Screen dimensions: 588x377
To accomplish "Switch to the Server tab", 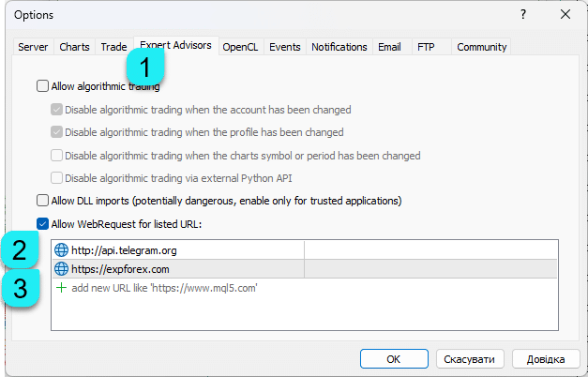I will click(x=33, y=47).
